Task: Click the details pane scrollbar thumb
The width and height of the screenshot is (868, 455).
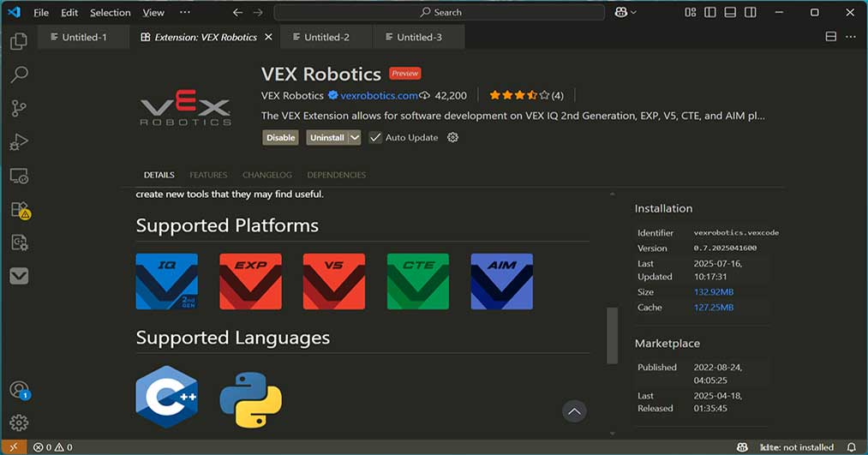Action: [x=612, y=335]
